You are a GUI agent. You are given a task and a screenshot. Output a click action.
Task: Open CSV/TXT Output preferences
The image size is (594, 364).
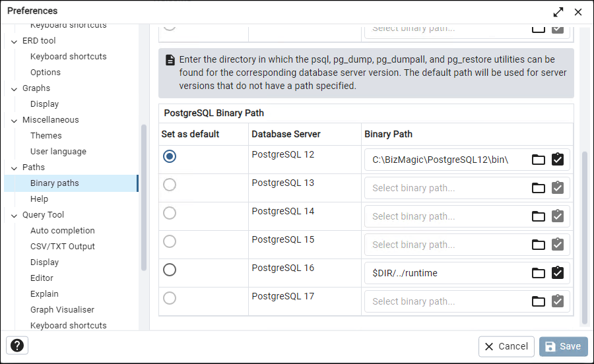coord(63,247)
